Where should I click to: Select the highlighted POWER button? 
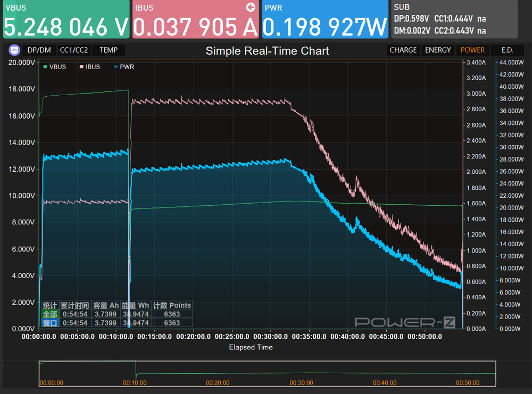[x=472, y=50]
